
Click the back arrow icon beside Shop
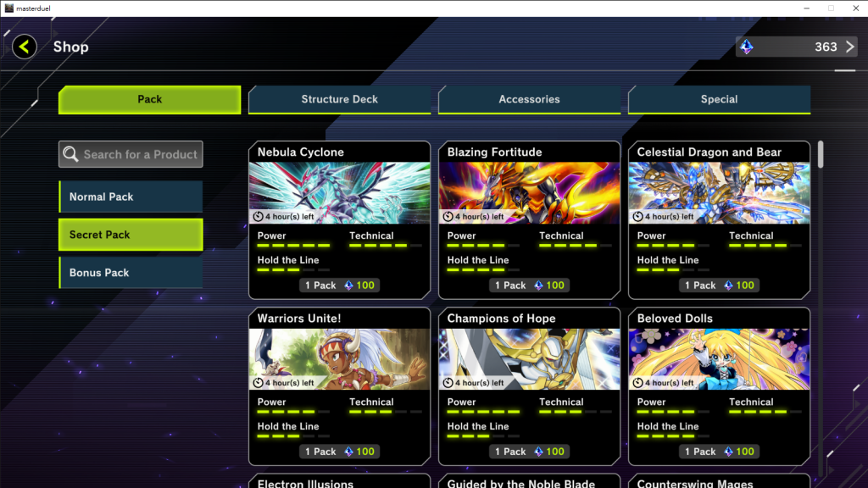click(x=25, y=47)
